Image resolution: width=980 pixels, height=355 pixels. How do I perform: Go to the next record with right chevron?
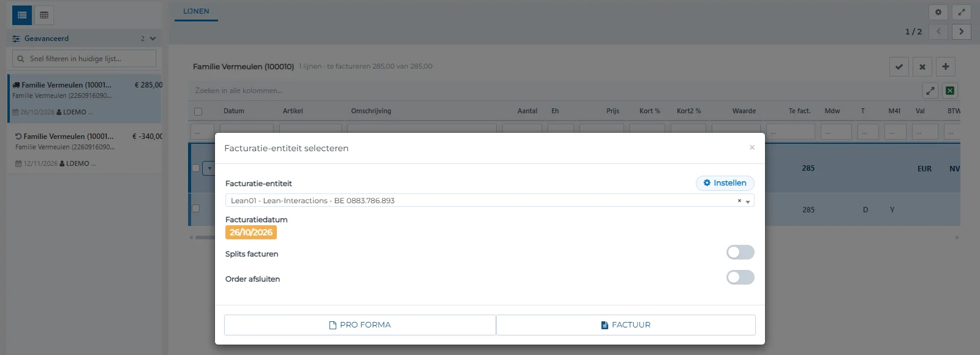coord(962,31)
